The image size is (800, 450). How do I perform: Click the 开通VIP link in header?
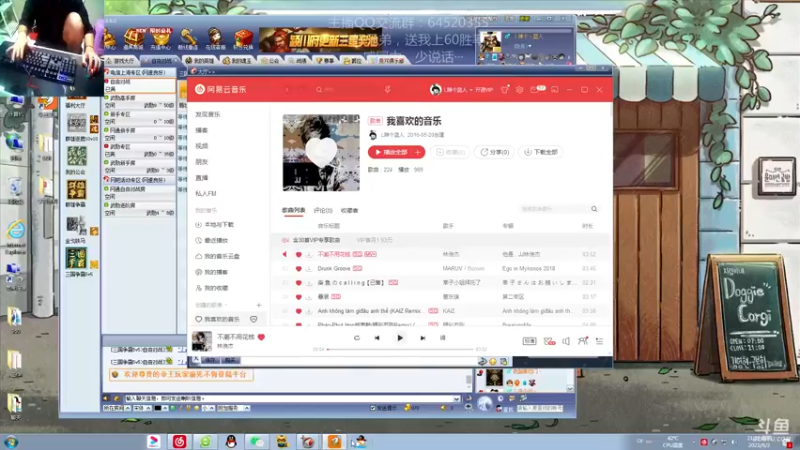tap(484, 90)
